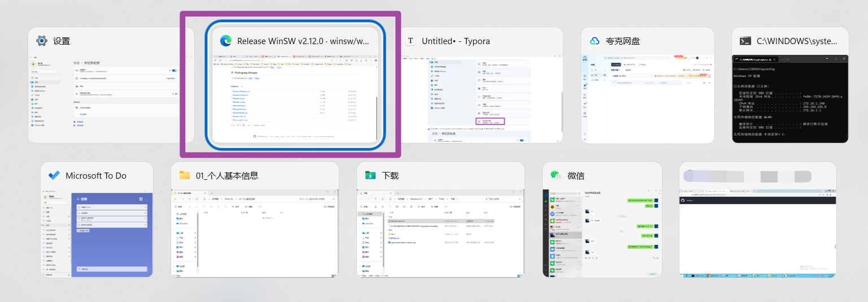Screen dimensions: 868x302
Task: Click the title text "夸克网盘"
Action: point(623,41)
